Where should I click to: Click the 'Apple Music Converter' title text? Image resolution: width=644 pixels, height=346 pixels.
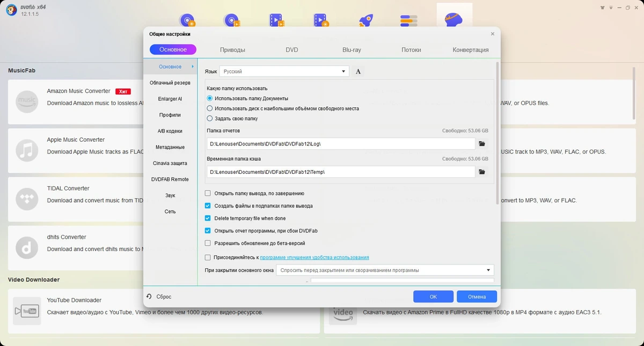[x=76, y=139]
